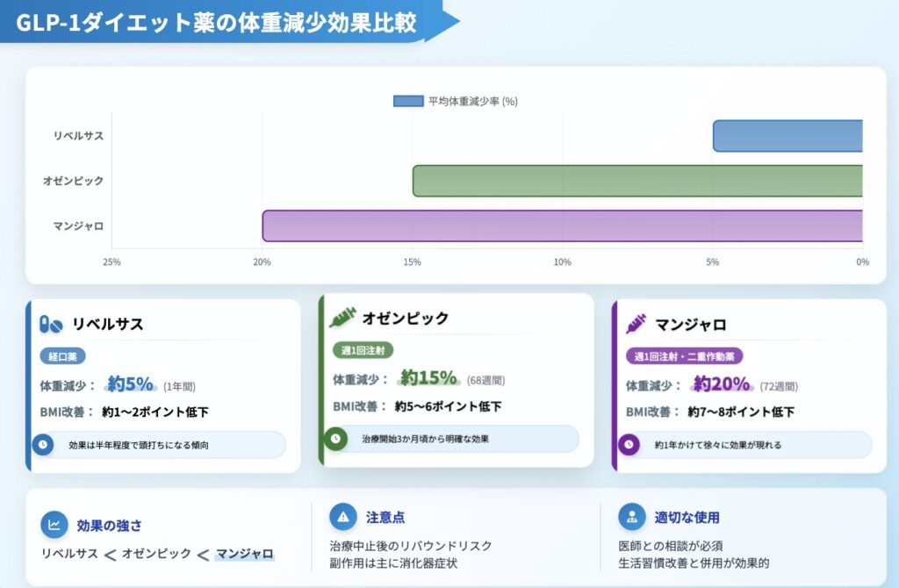Click the 副作用は主に消化器症状 line

(393, 563)
